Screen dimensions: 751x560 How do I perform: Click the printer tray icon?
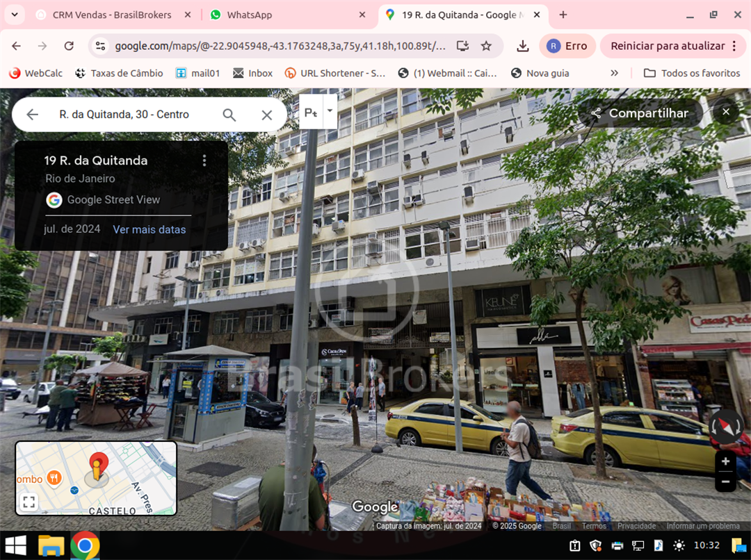pyautogui.click(x=617, y=545)
